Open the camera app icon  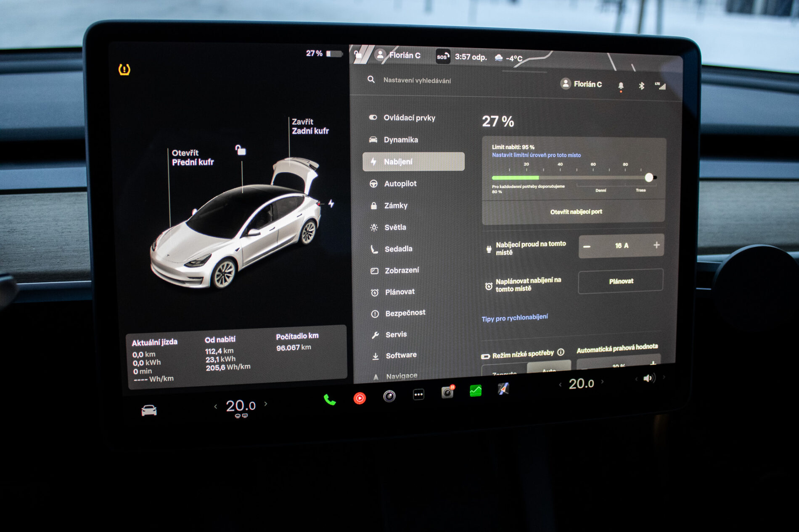(x=389, y=396)
